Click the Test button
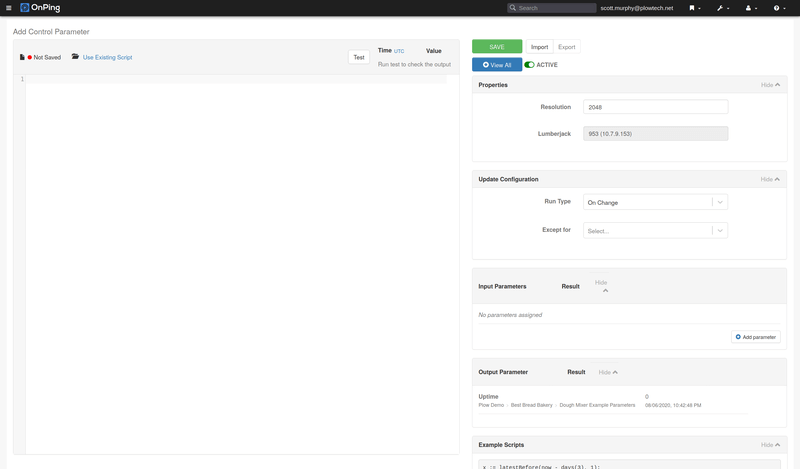800x469 pixels. pos(359,57)
